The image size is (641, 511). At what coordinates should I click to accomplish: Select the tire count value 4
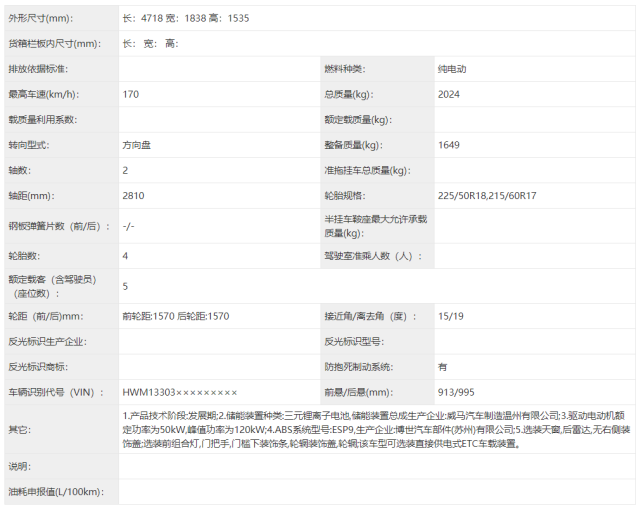[125, 256]
